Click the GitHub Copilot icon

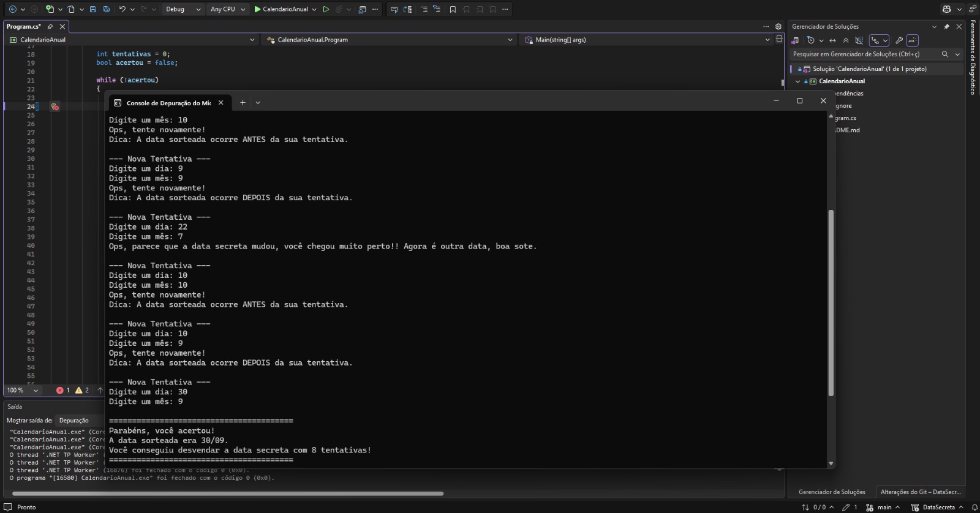(947, 9)
